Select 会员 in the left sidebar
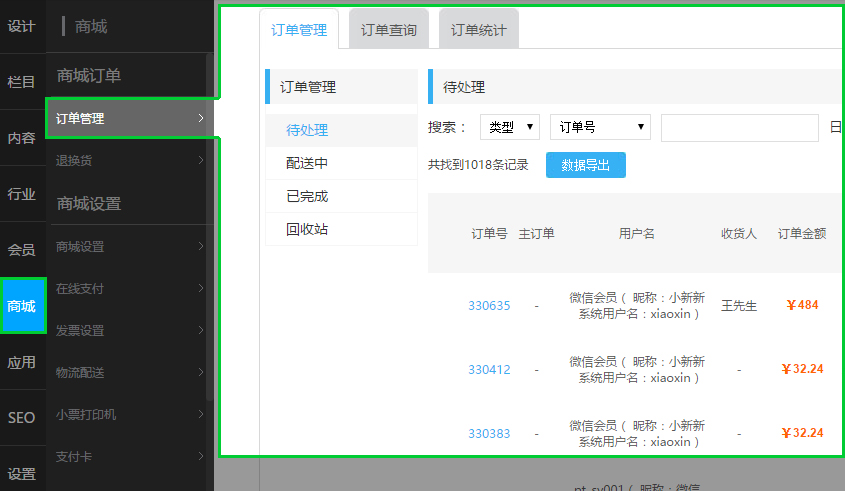This screenshot has width=845, height=491. pyautogui.click(x=22, y=250)
